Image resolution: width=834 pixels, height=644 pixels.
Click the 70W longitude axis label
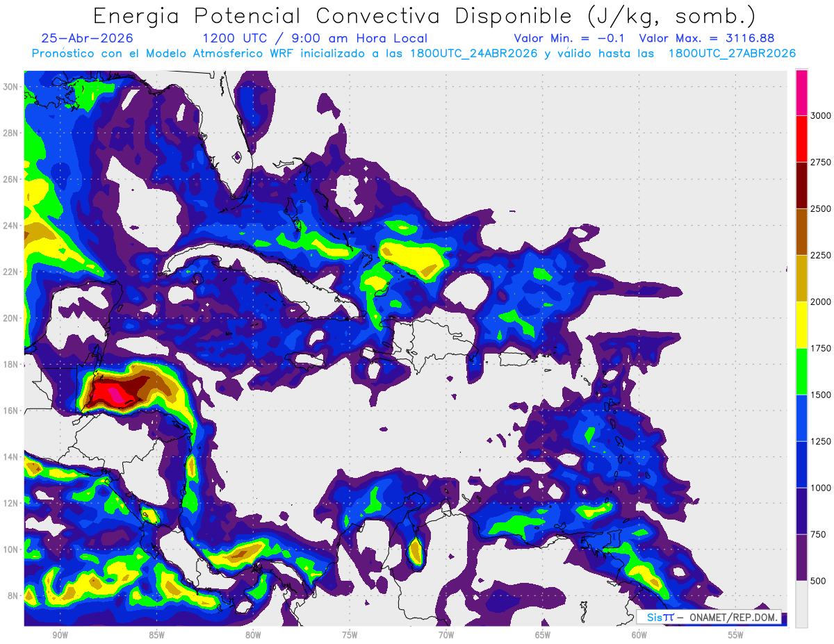pyautogui.click(x=446, y=635)
